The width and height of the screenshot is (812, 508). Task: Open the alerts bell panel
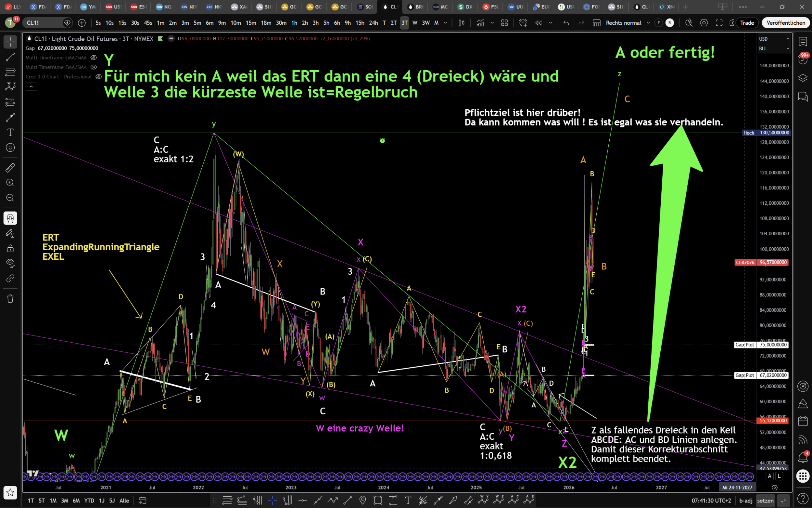803,457
